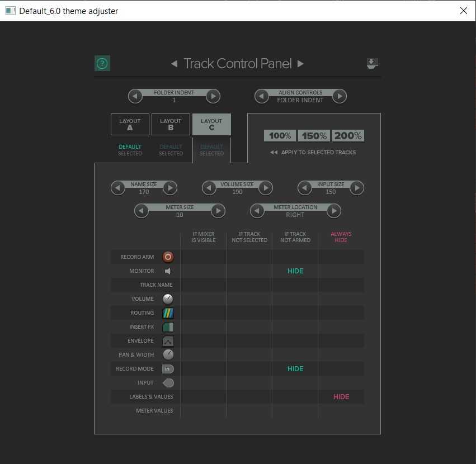The height and width of the screenshot is (464, 476).
Task: Select previous Meter Location option
Action: click(257, 211)
